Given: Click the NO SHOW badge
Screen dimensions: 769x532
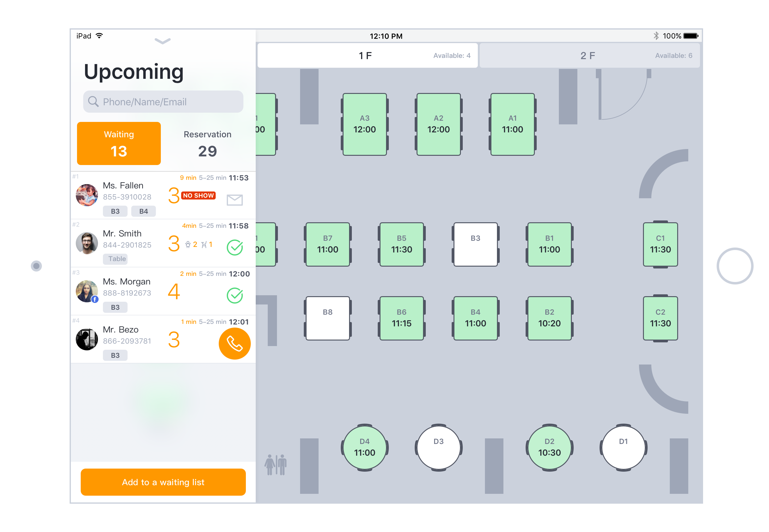Looking at the screenshot, I should coord(198,196).
